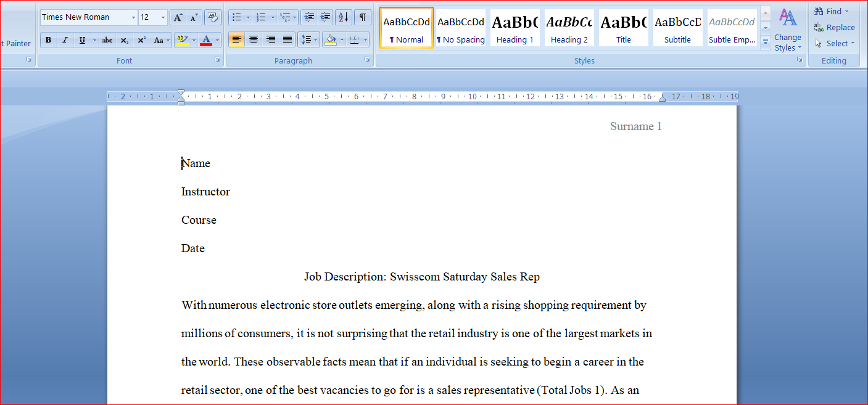Screen dimensions: 868x405
Task: Apply borders to the paragraph
Action: pyautogui.click(x=354, y=40)
